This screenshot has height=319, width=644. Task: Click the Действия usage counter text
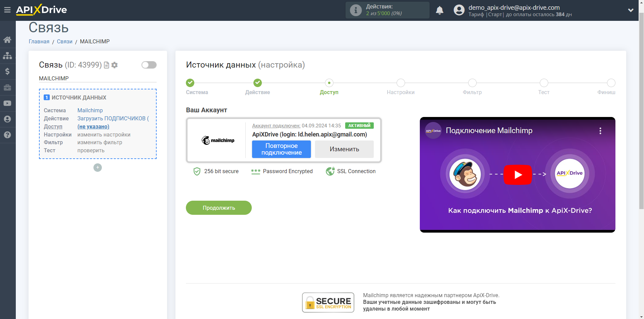384,10
